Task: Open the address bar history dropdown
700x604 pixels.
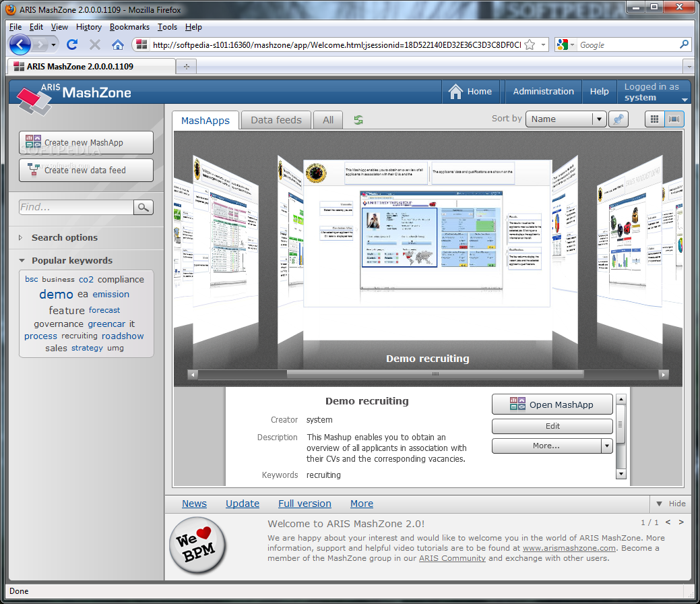Action: click(x=543, y=44)
